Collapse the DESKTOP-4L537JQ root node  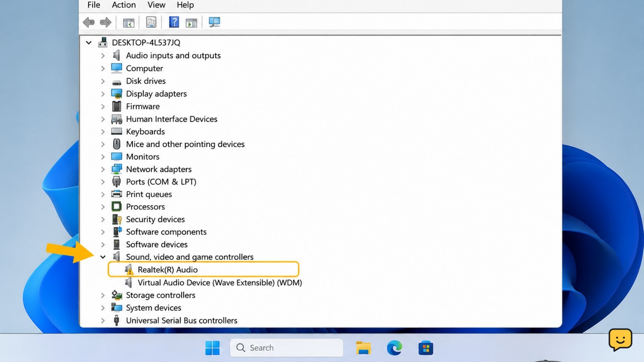point(89,43)
